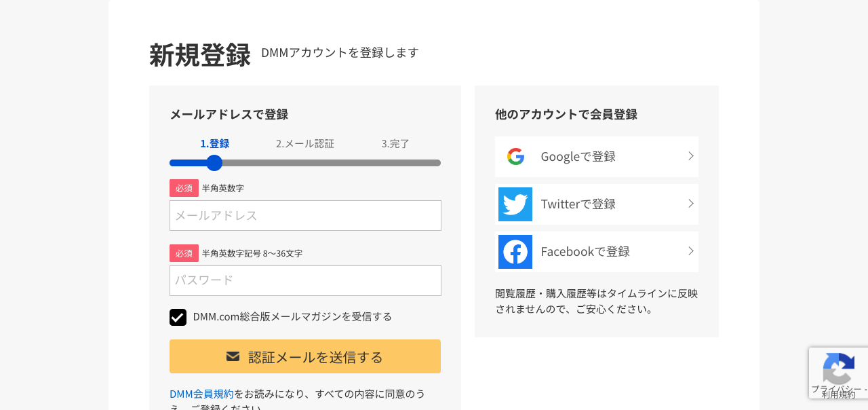Open the DMM会員規約 link
Viewport: 868px width, 410px height.
[x=201, y=394]
